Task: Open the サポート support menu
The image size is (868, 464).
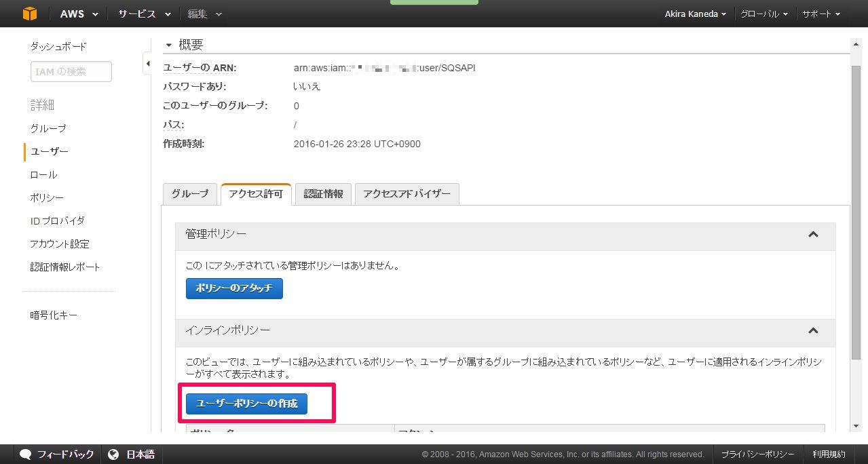Action: (821, 14)
